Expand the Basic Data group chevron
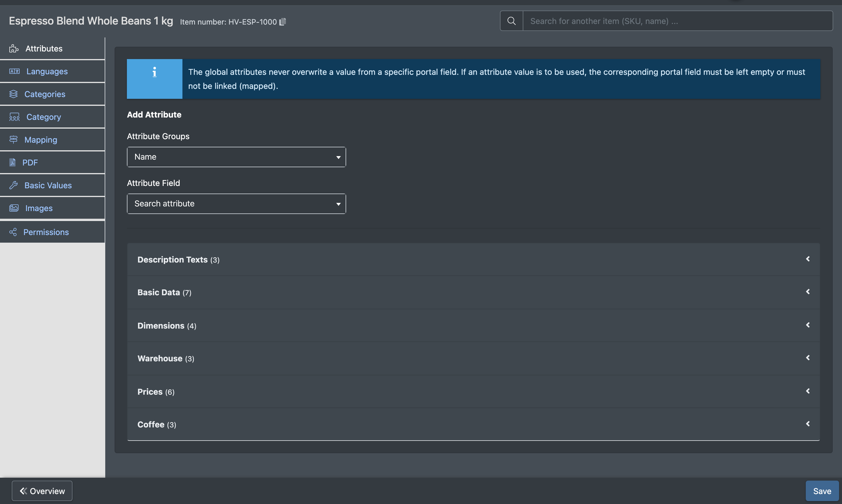Viewport: 842px width, 504px height. click(808, 292)
